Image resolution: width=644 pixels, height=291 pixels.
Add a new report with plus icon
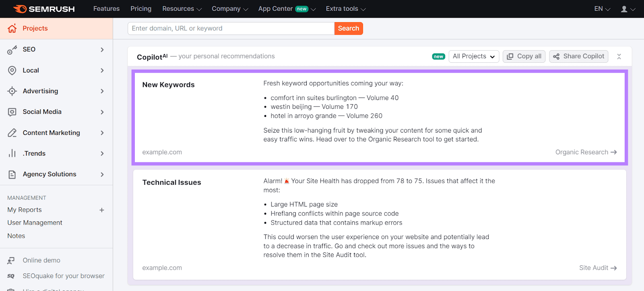coord(102,210)
